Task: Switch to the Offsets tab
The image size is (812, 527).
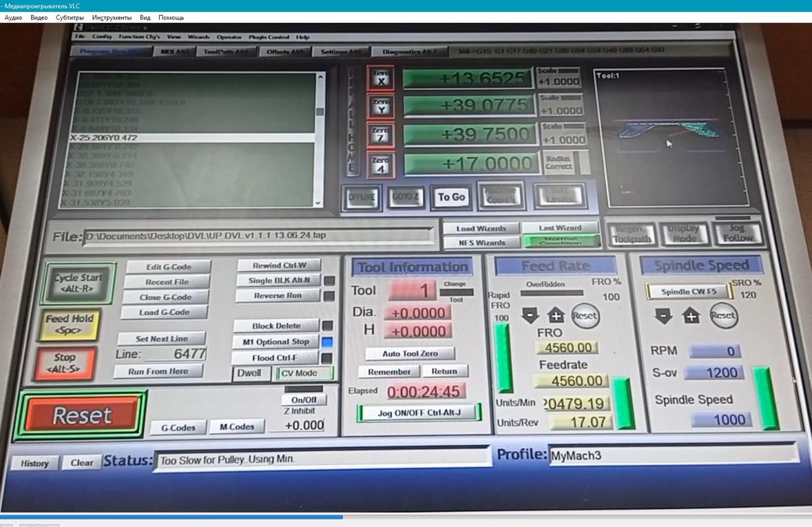Action: [x=285, y=52]
